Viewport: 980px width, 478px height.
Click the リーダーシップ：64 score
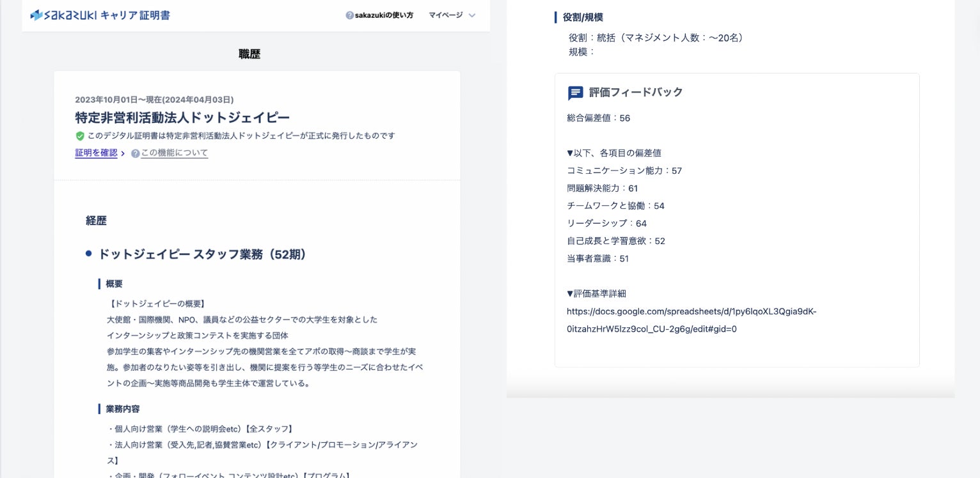point(607,224)
